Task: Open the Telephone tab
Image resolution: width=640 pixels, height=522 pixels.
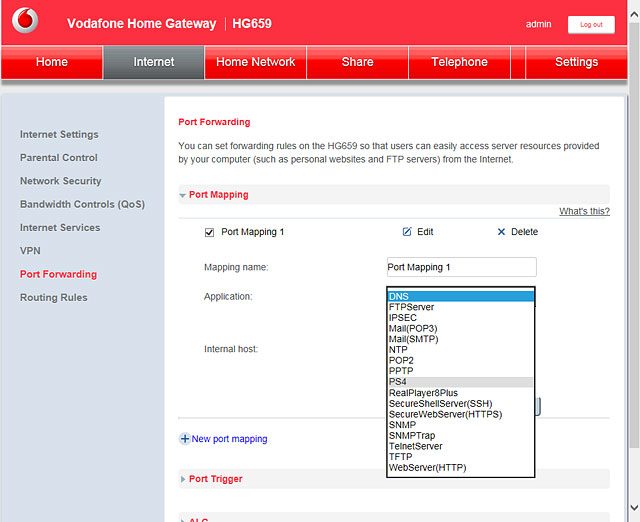Action: tap(460, 62)
